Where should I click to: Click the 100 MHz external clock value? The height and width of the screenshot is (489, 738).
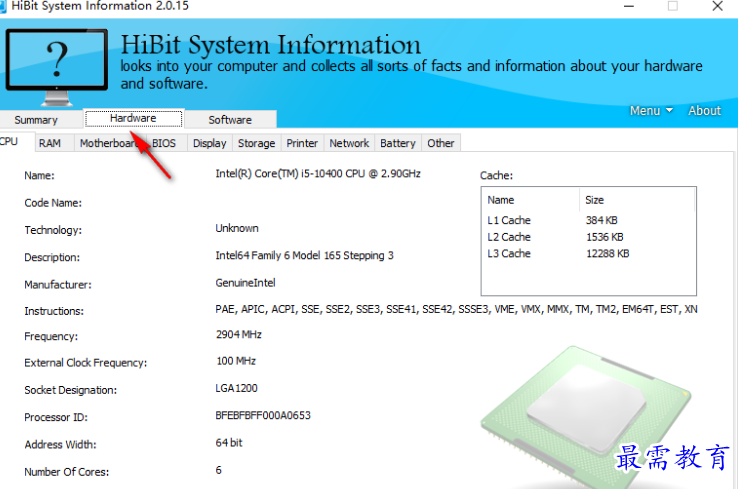pos(236,361)
